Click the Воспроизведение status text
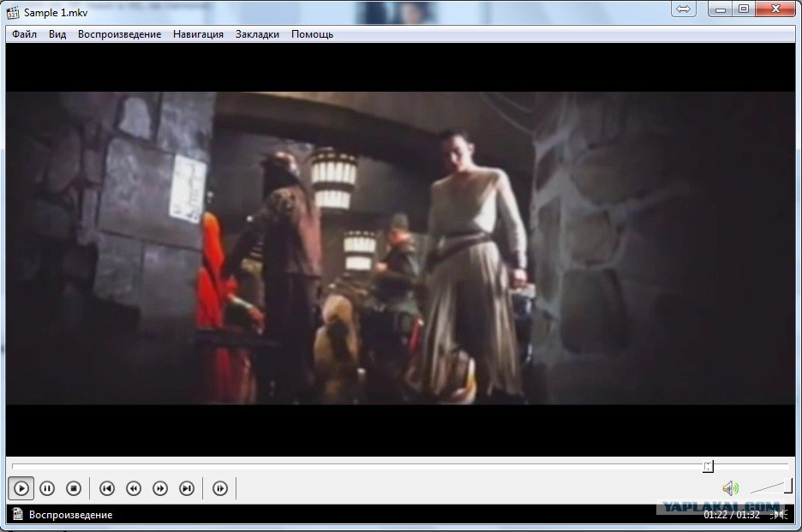This screenshot has height=532, width=802. click(x=70, y=515)
